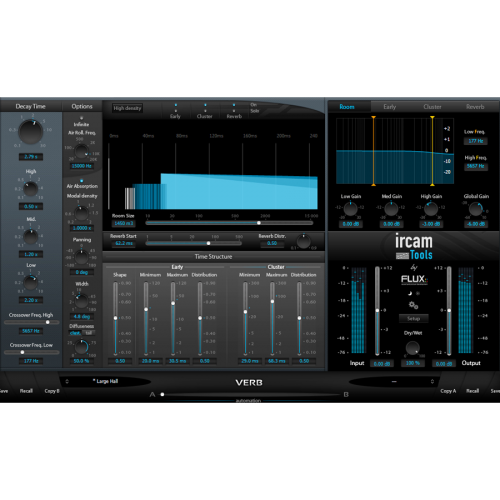500x500 pixels.
Task: Click the Early Minimum fader handle
Action: pos(146,309)
